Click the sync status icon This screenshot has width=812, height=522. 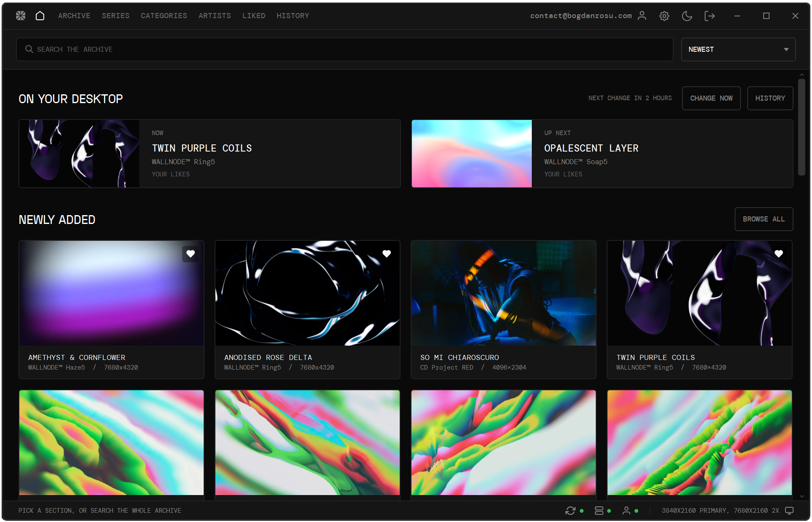point(570,511)
